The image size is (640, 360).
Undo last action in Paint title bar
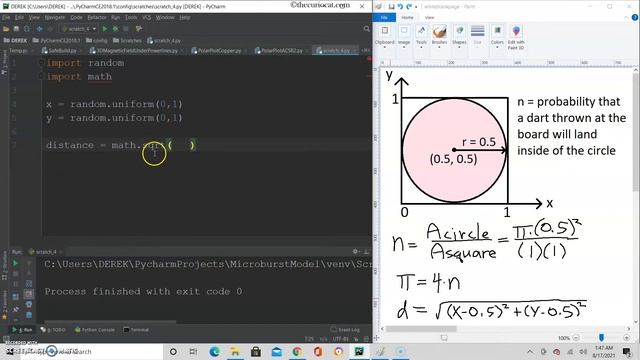tap(400, 7)
